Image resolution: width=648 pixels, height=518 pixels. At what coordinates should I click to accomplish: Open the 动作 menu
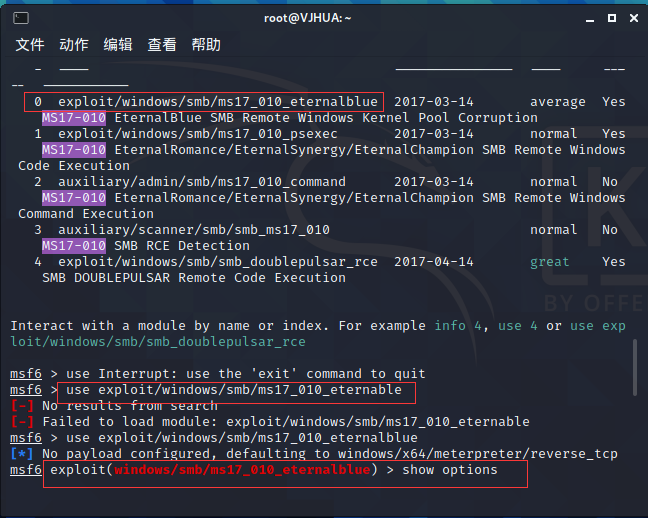(74, 45)
